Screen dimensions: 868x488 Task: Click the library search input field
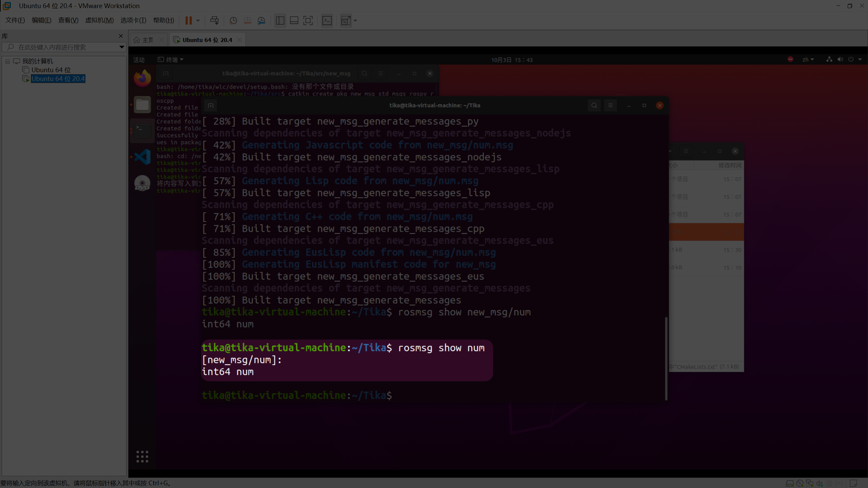pyautogui.click(x=64, y=47)
